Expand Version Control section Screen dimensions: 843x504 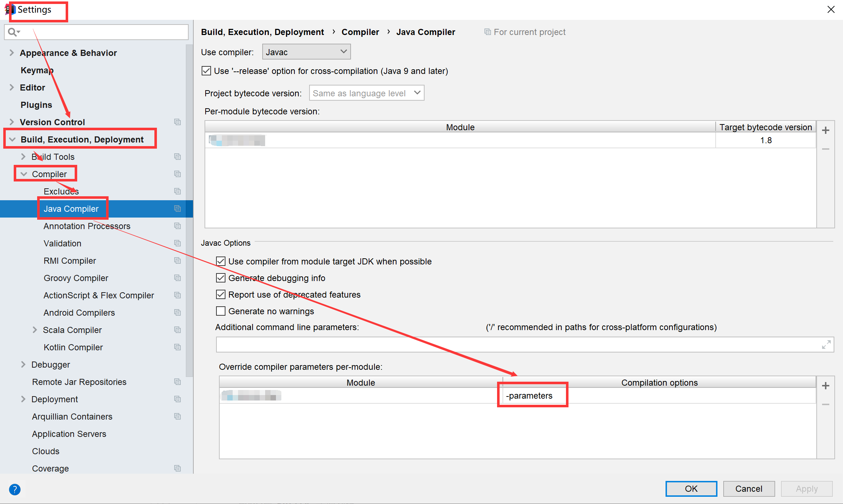(12, 122)
